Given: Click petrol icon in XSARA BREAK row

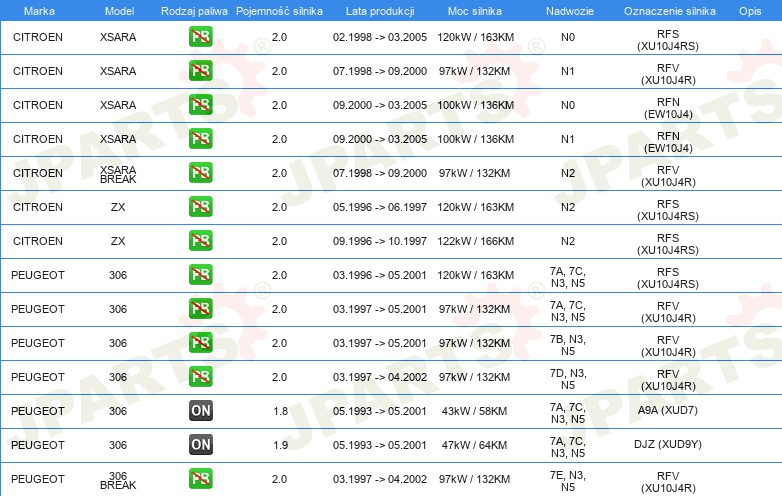Looking at the screenshot, I should click(200, 172).
